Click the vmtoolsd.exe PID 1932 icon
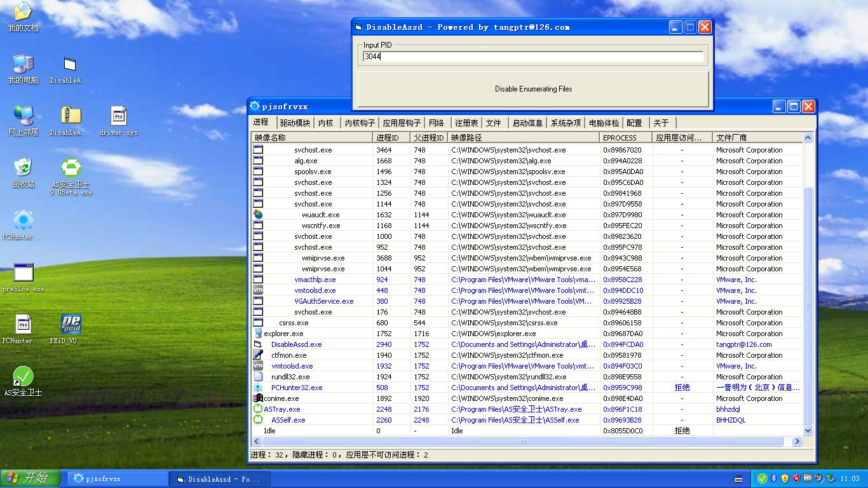868x488 pixels. 258,366
